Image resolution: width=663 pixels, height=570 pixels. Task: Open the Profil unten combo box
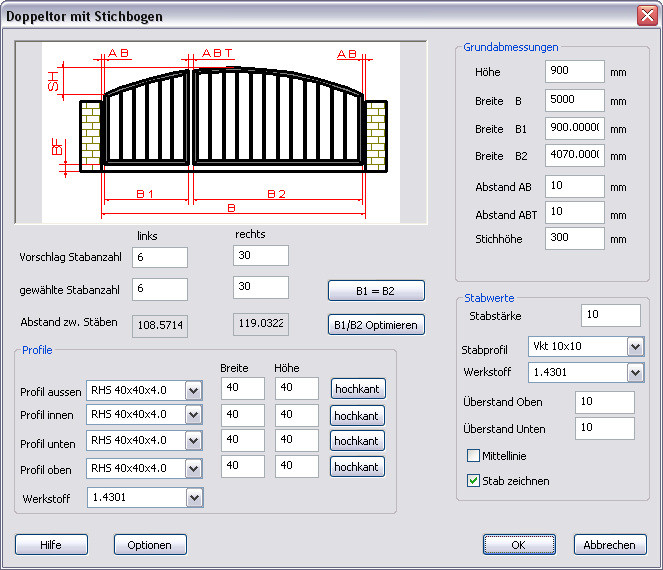[x=194, y=441]
